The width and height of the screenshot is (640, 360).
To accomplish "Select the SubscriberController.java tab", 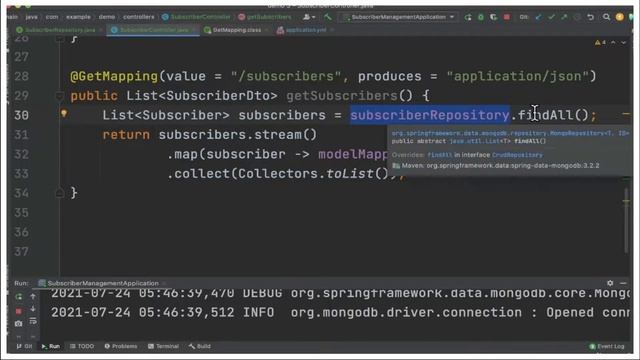I will click(x=153, y=30).
